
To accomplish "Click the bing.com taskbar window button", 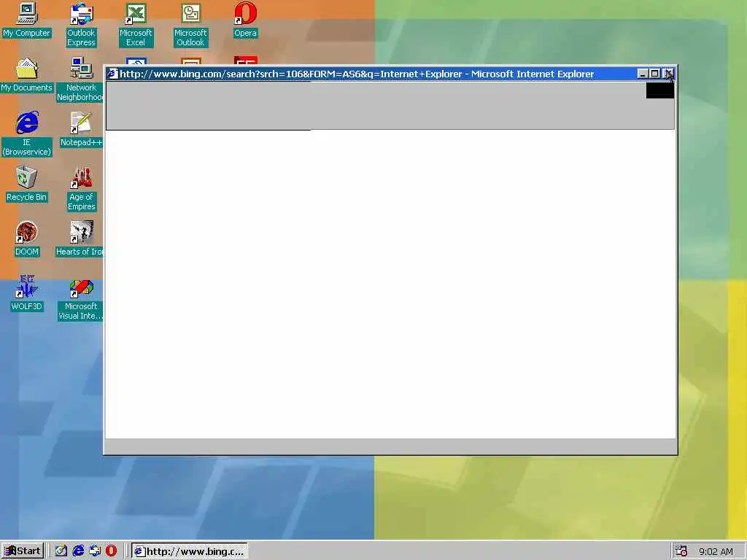I will pyautogui.click(x=189, y=551).
